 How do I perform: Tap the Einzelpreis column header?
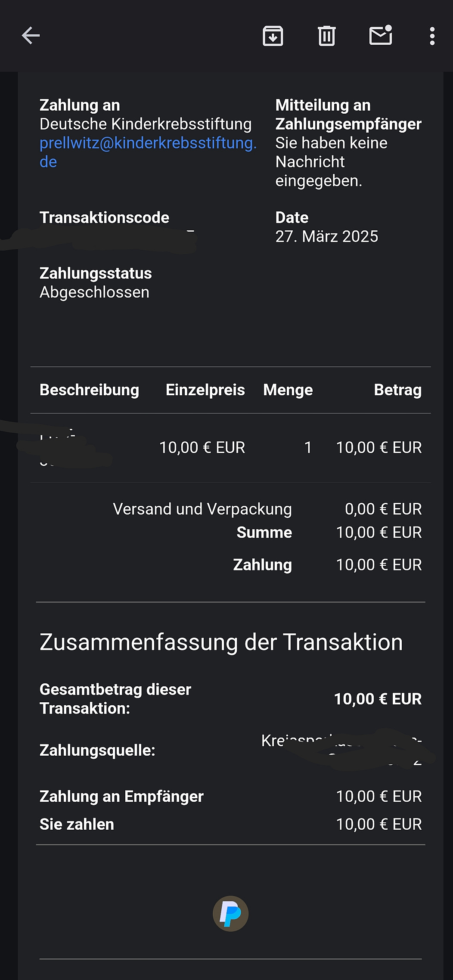[205, 390]
